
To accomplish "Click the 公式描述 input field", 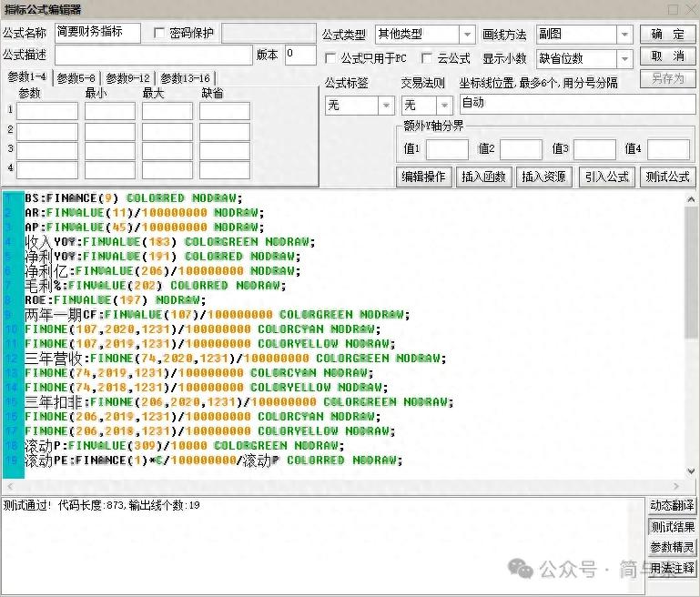I will tap(154, 56).
